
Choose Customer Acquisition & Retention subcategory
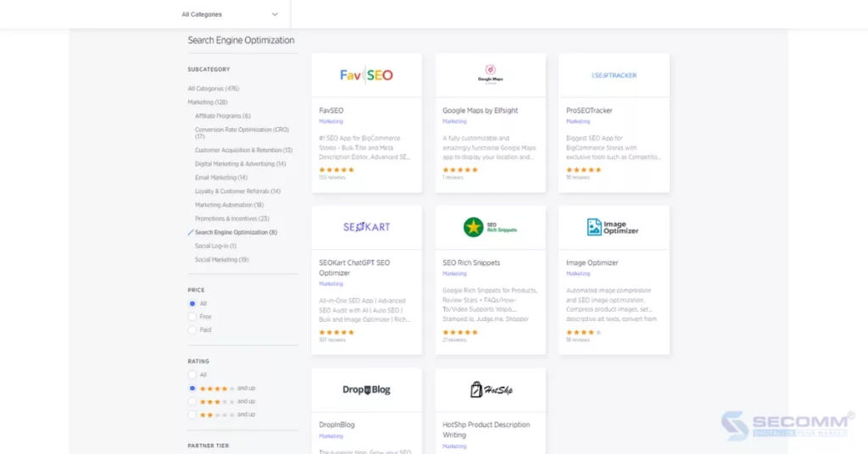click(243, 150)
